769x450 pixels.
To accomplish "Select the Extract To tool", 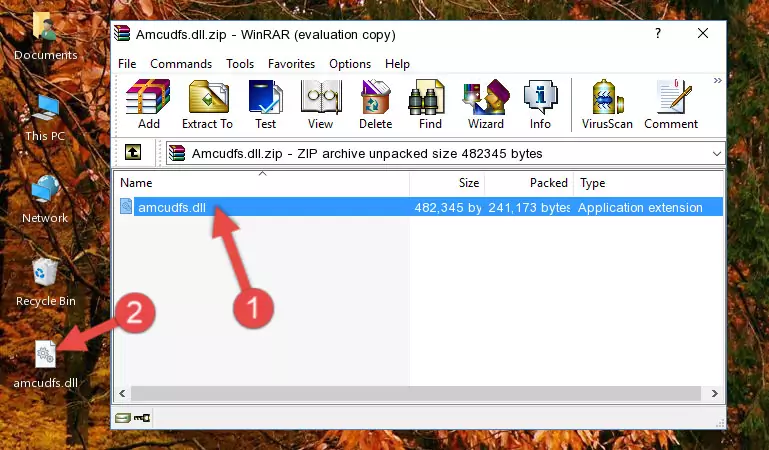I will [207, 104].
